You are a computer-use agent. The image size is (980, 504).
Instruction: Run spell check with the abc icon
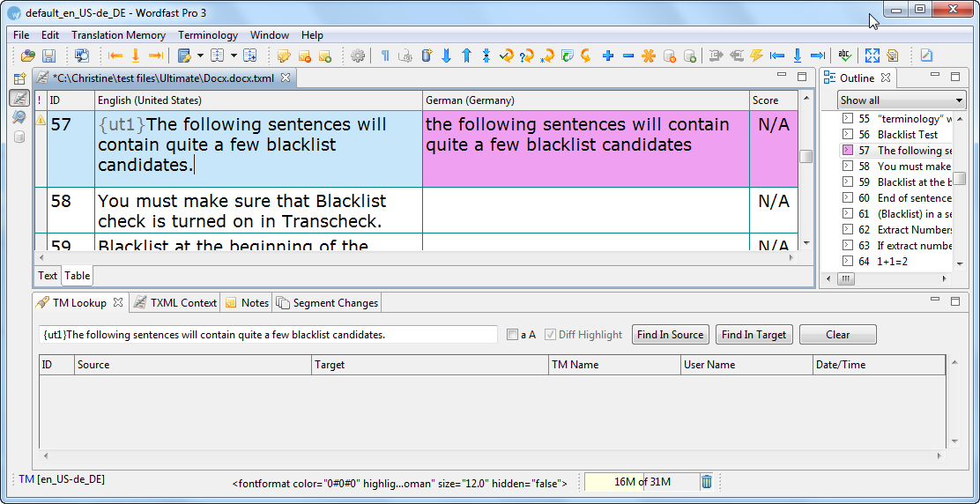(x=845, y=56)
